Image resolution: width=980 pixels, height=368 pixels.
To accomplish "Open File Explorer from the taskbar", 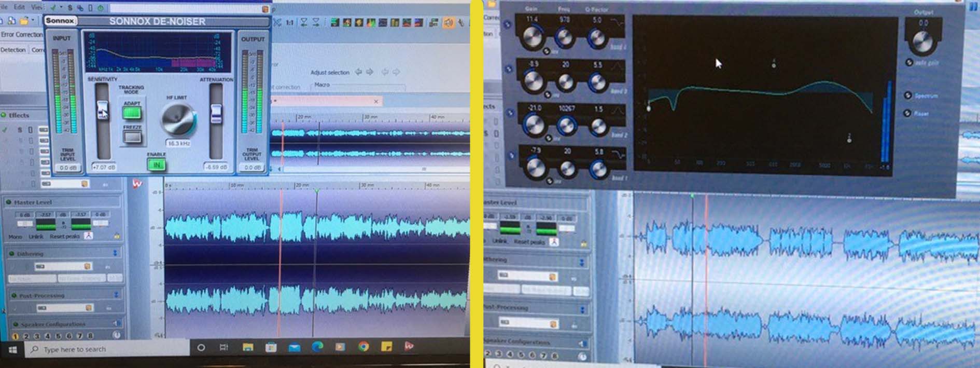I will click(248, 347).
